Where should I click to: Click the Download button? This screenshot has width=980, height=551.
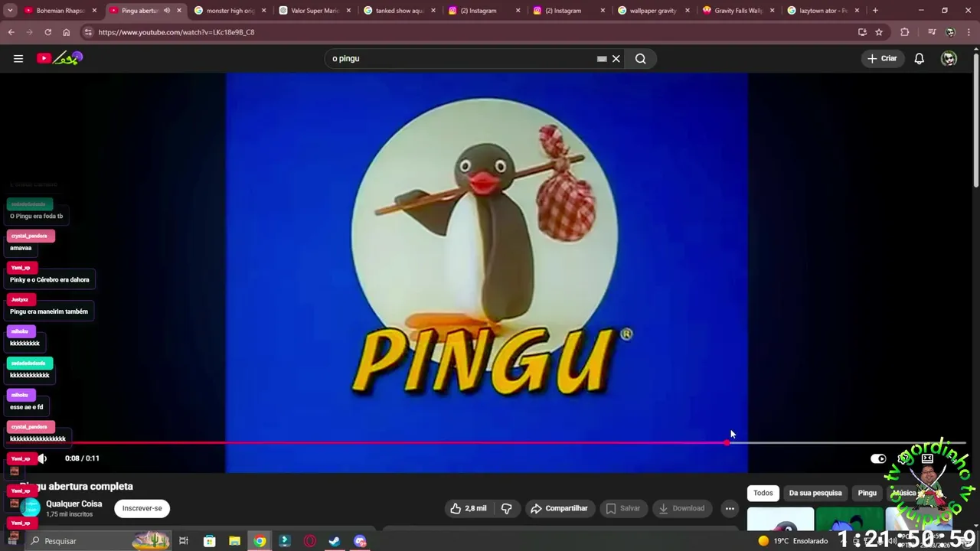pos(681,508)
